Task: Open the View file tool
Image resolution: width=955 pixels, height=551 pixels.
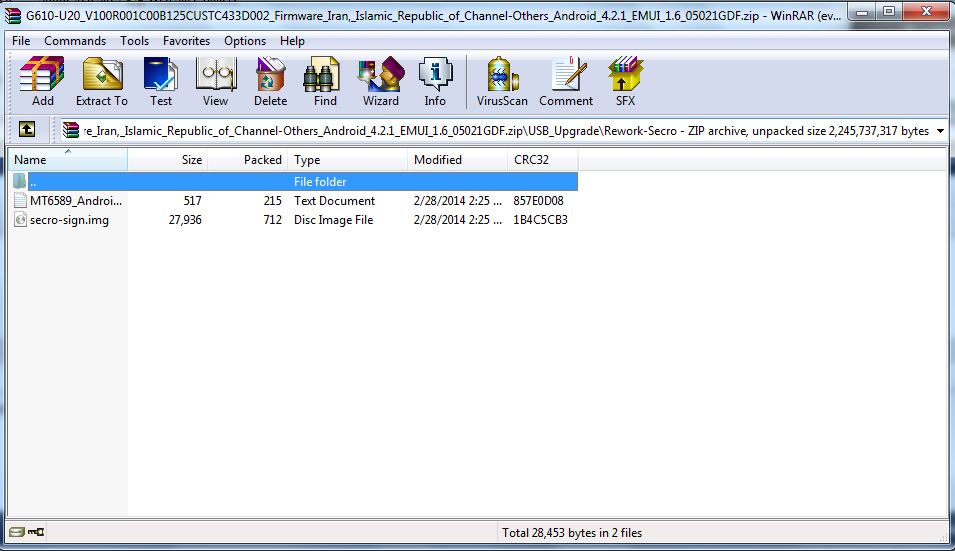Action: [x=216, y=82]
